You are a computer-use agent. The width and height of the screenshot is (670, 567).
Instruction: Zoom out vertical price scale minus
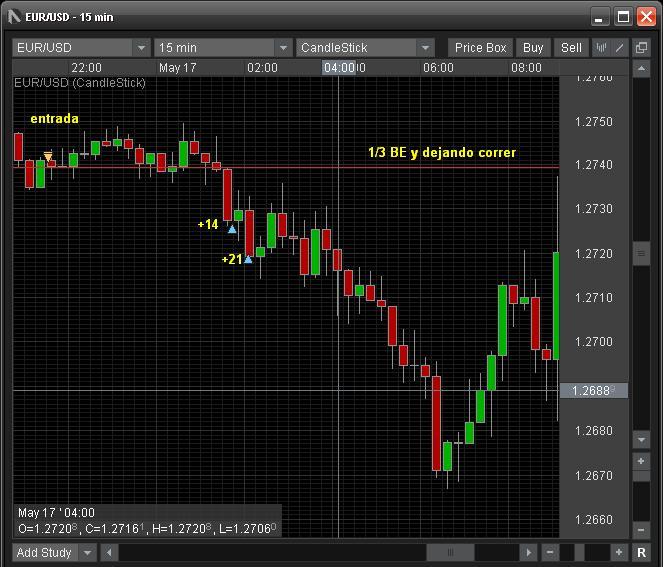[x=642, y=530]
